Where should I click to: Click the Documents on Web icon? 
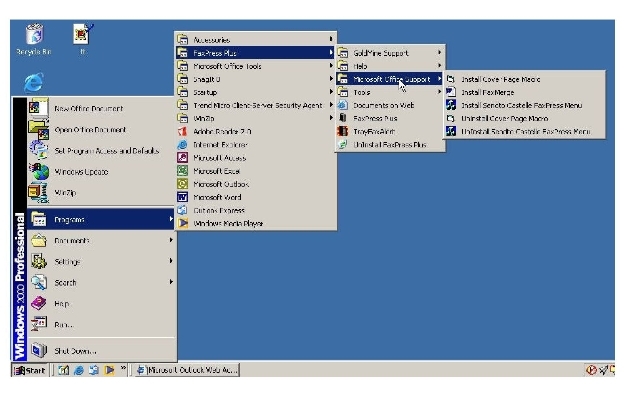coord(343,105)
